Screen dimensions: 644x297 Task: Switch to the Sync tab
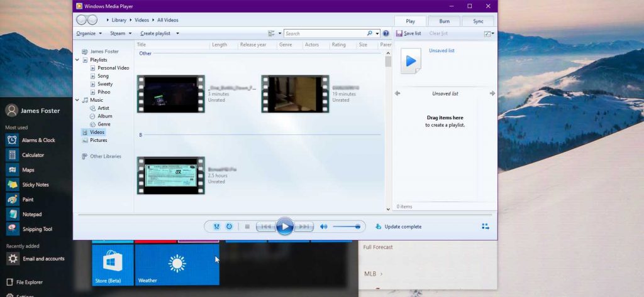click(x=478, y=21)
